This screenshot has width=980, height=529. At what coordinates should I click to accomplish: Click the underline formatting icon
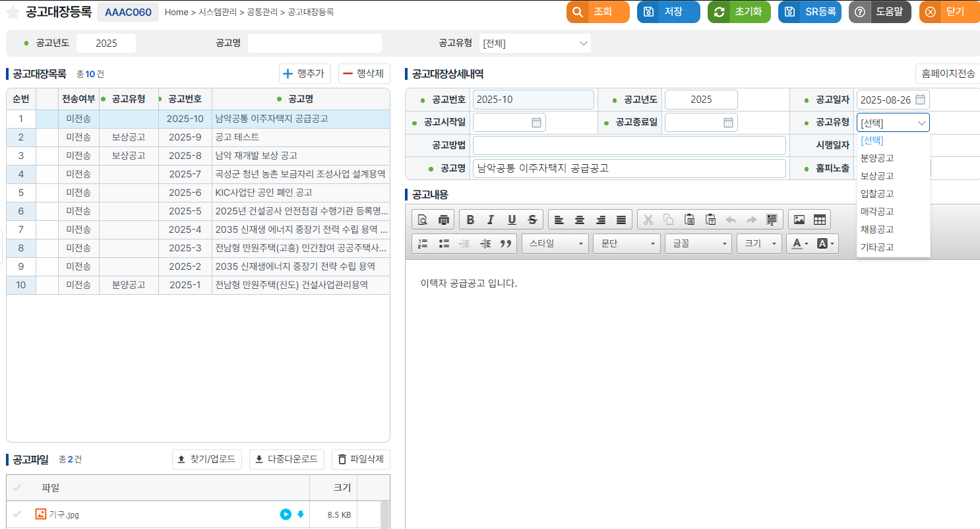coord(512,220)
